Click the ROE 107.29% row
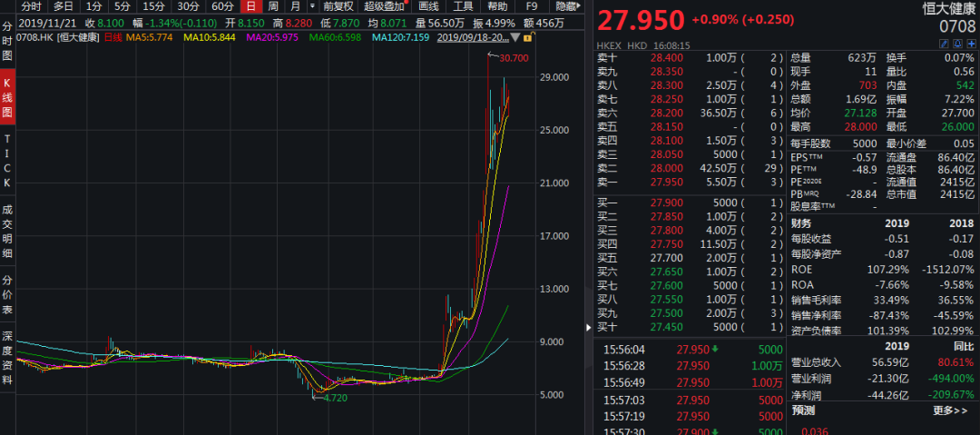Screen dimensions: 980x435 pyautogui.click(x=883, y=270)
